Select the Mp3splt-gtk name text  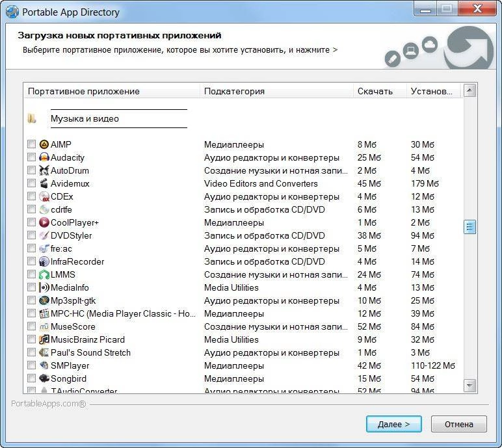point(73,300)
